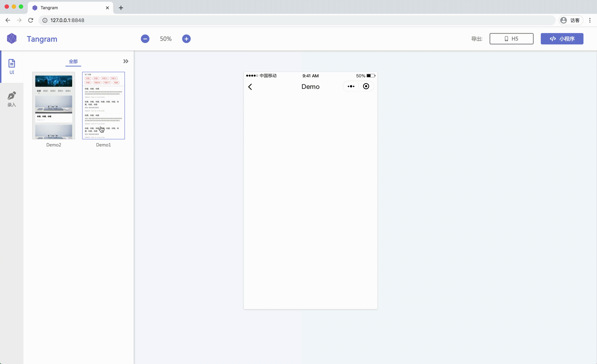Viewport: 597px width, 364px height.
Task: Open the UI document sidebar panel
Action: pos(12,66)
